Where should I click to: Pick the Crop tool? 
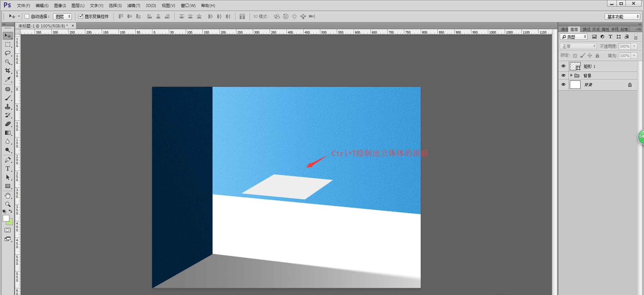point(8,71)
